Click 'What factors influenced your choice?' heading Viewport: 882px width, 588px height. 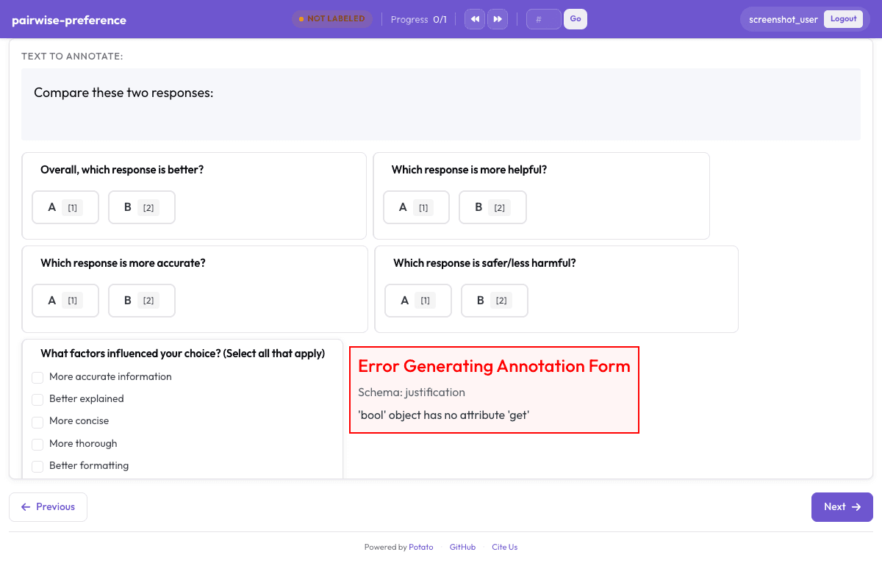coord(182,354)
